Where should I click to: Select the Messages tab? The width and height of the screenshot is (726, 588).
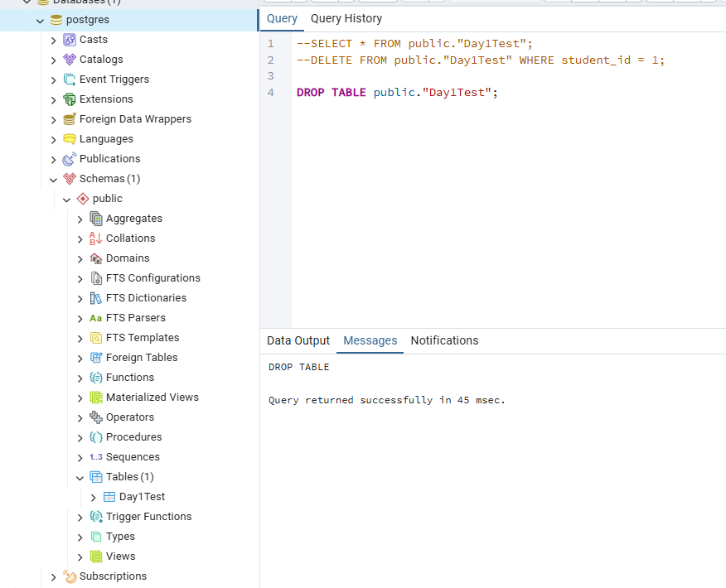pos(370,341)
